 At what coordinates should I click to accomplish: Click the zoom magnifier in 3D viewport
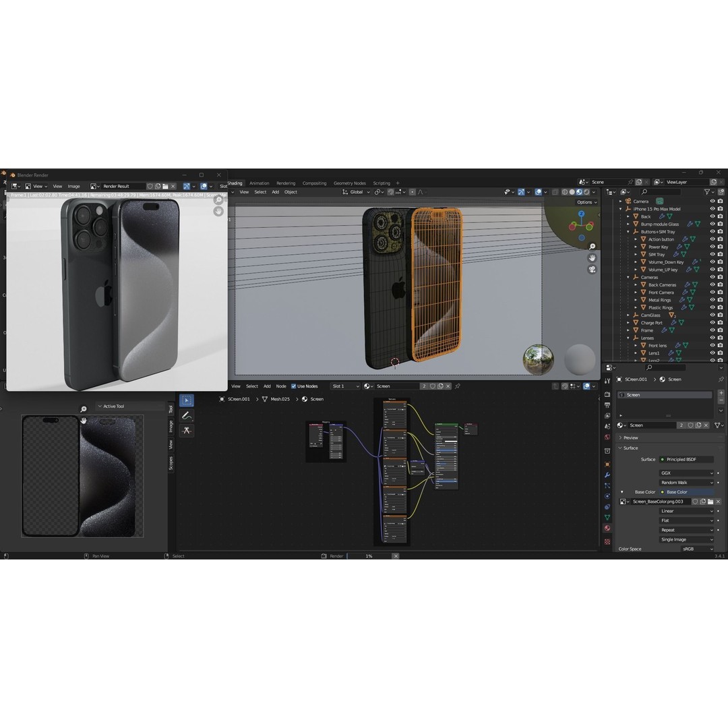[592, 247]
